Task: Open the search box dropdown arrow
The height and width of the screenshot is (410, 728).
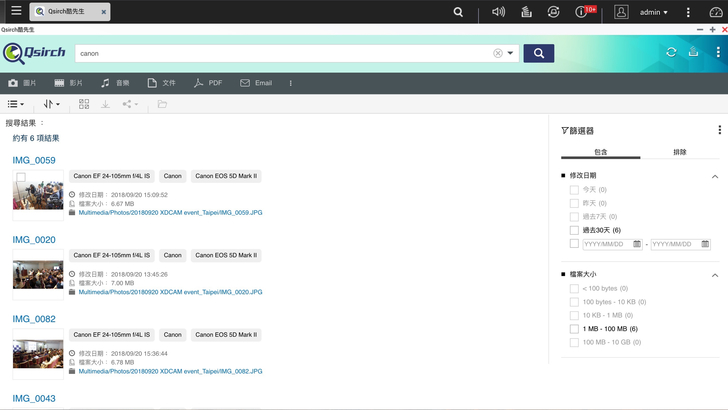Action: 510,53
